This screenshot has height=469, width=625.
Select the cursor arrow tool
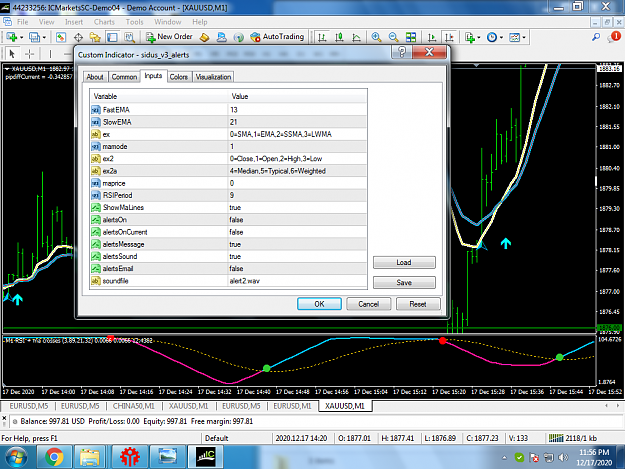tap(12, 53)
